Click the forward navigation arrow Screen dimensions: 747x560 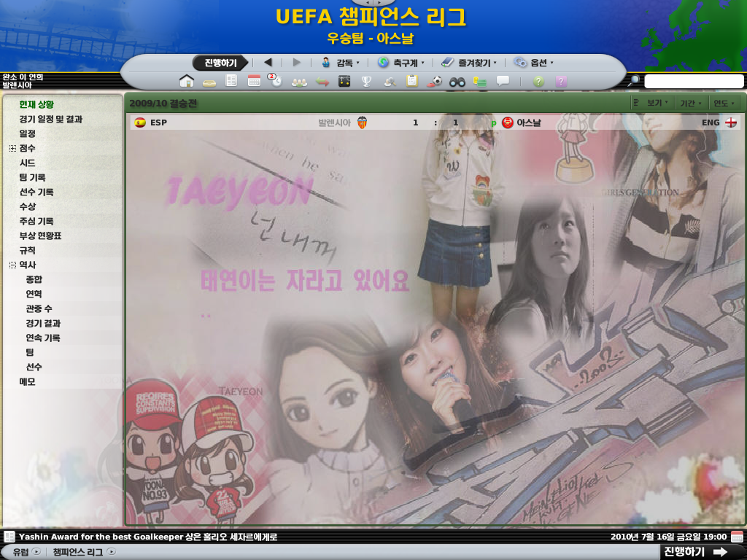296,63
